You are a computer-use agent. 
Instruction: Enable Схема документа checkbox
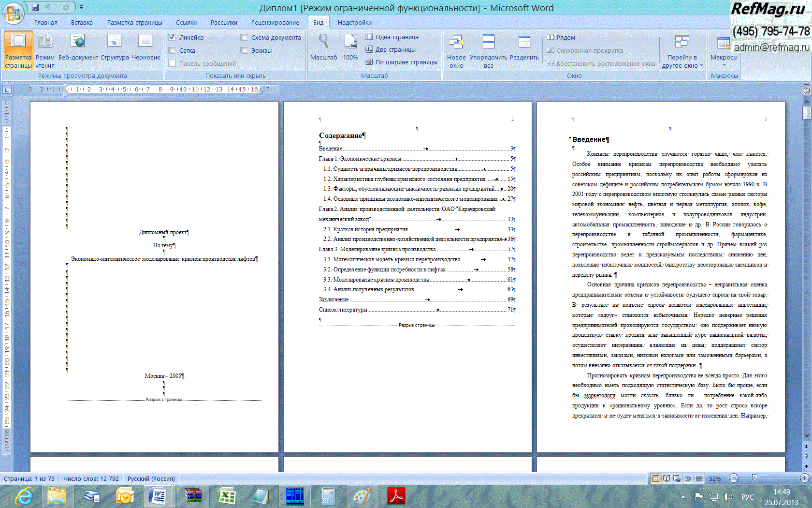(x=244, y=37)
